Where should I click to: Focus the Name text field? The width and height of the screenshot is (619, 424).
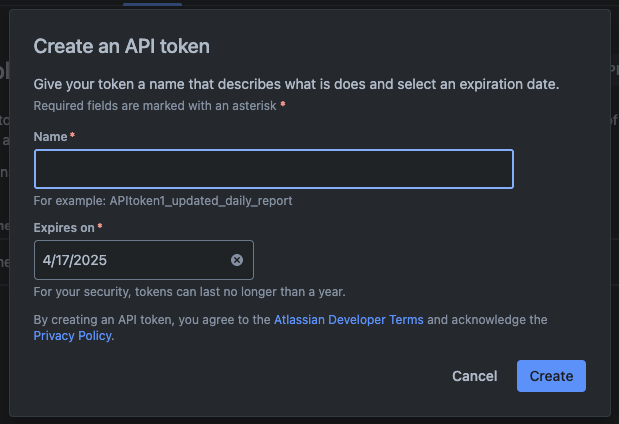273,169
